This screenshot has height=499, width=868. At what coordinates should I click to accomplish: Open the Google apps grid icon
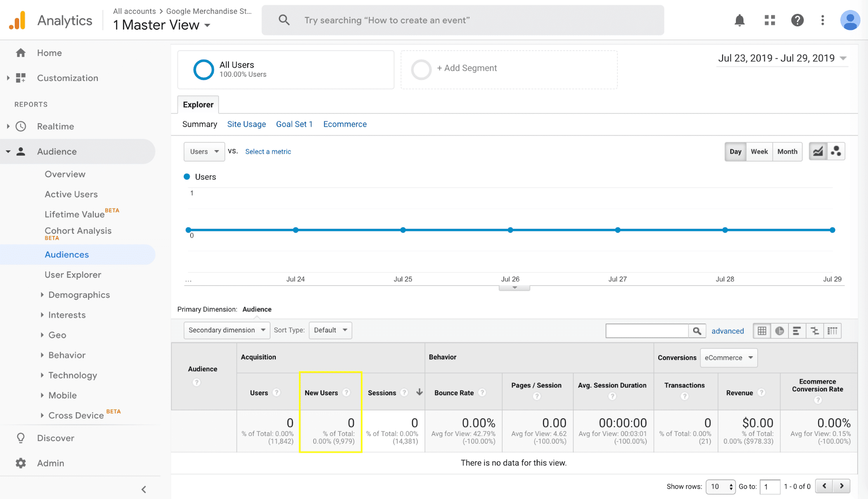pos(770,20)
